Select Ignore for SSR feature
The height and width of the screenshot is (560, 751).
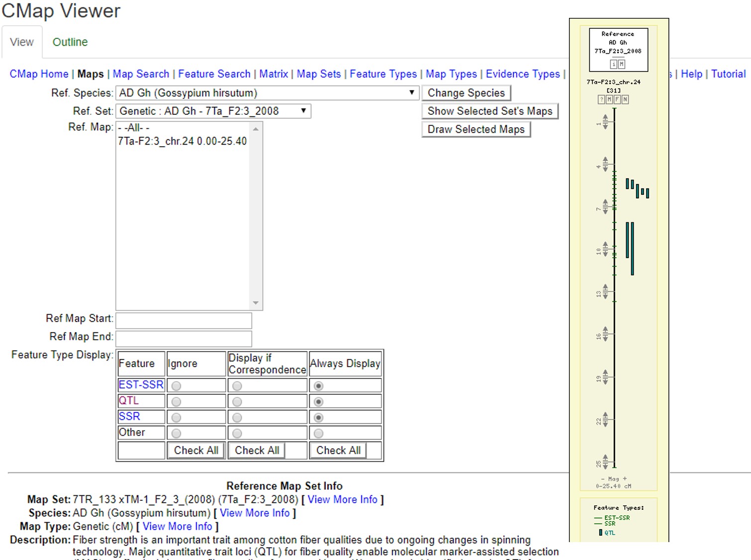[176, 418]
